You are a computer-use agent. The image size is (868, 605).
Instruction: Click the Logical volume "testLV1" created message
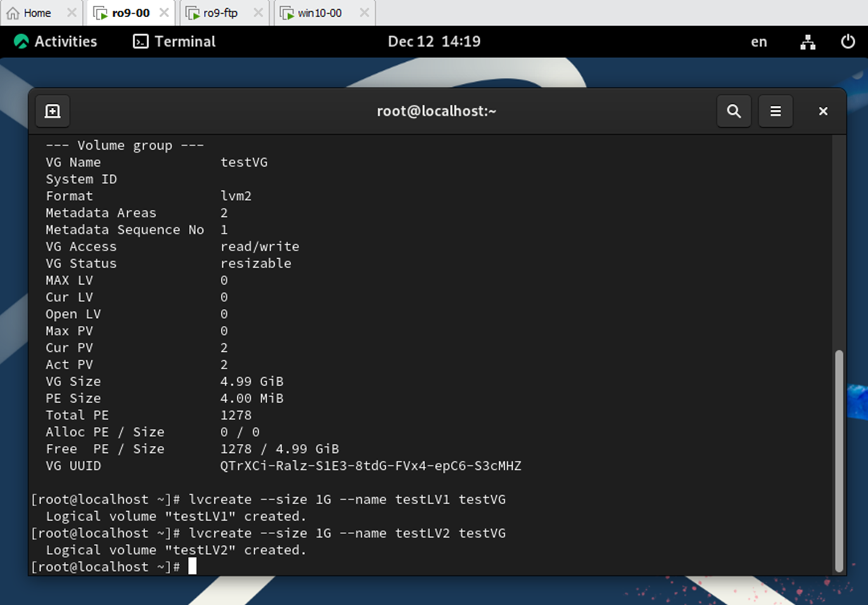tap(176, 516)
